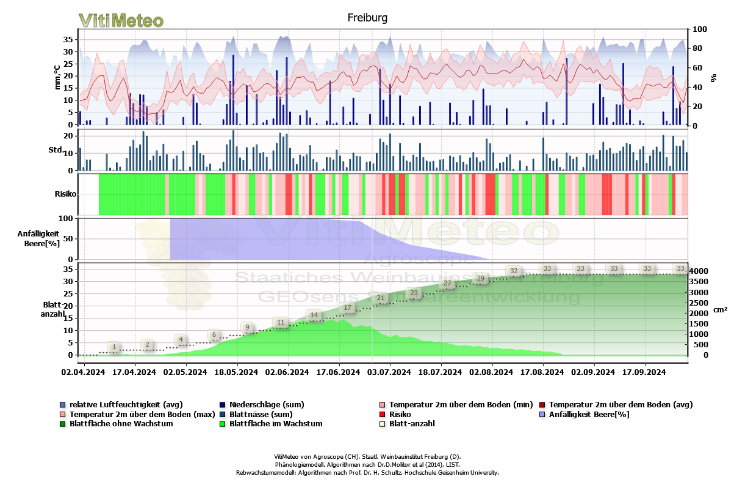Select leaf count marker labeled 17

[x=347, y=308]
